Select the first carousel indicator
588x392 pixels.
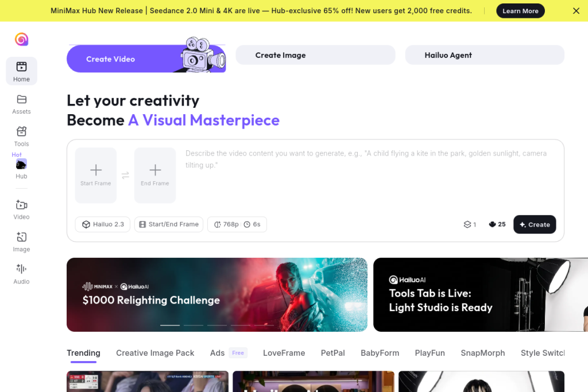tap(170, 325)
